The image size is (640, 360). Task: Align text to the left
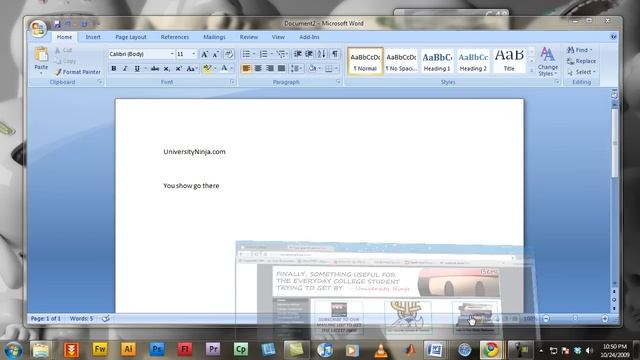pyautogui.click(x=246, y=68)
